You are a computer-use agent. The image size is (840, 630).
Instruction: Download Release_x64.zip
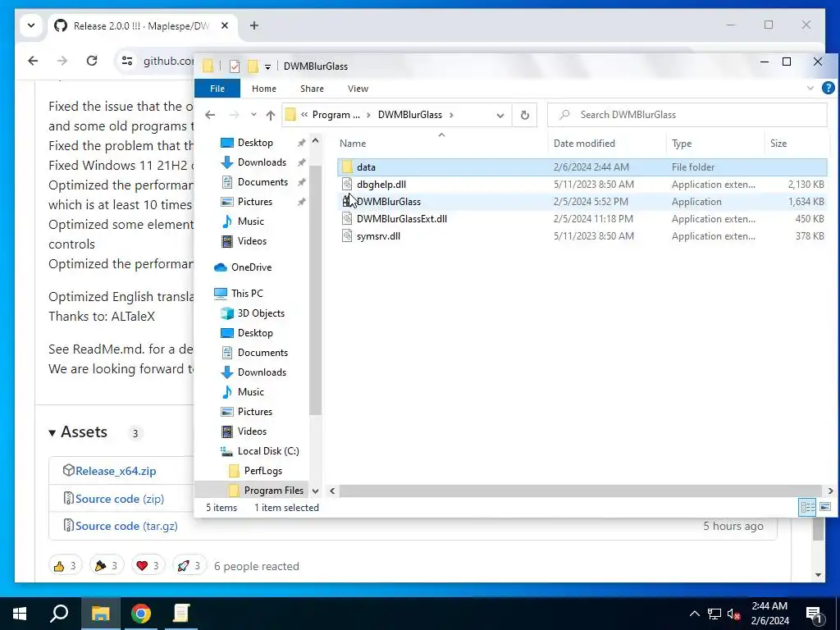tap(116, 471)
